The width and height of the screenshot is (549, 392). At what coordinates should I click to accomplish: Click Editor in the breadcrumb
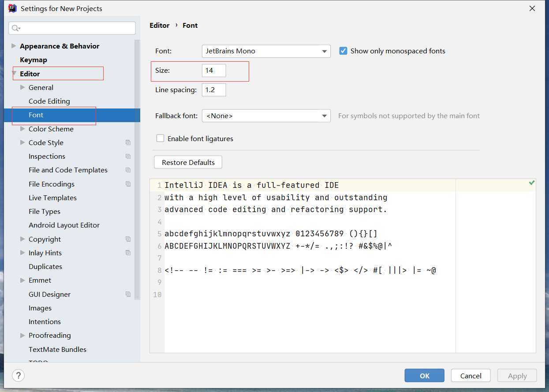(x=159, y=26)
